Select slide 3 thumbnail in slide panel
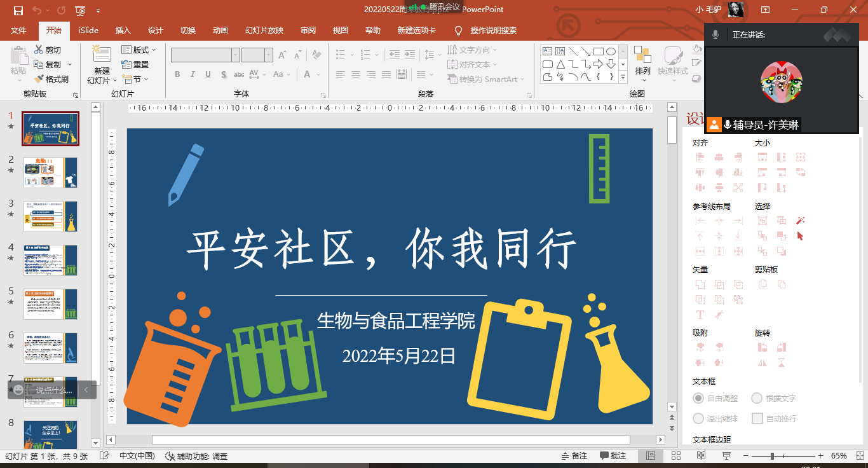The width and height of the screenshot is (868, 468). click(51, 216)
